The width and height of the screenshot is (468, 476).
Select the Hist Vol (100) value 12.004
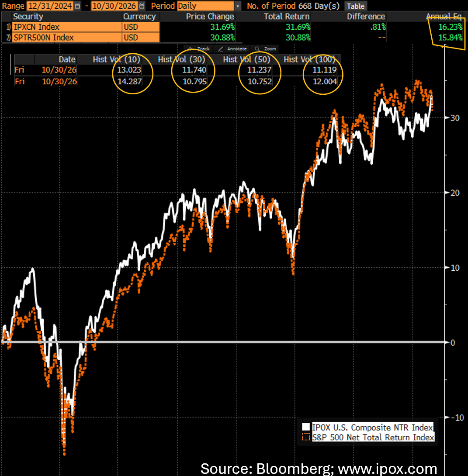point(325,81)
